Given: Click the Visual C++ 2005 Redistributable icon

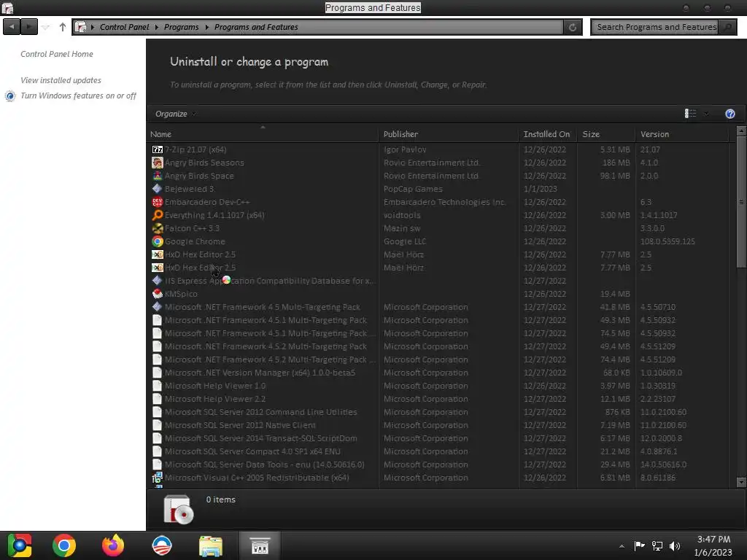Looking at the screenshot, I should [158, 478].
